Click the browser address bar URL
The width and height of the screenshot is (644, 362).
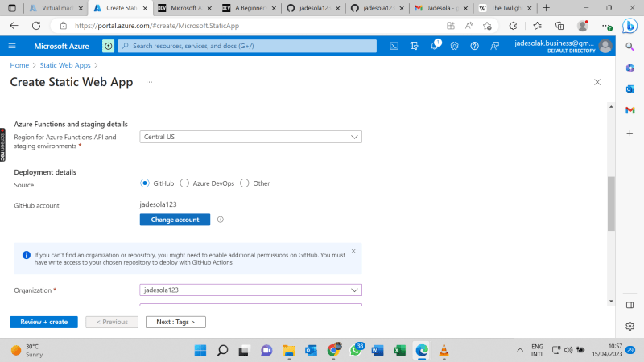[157, 26]
